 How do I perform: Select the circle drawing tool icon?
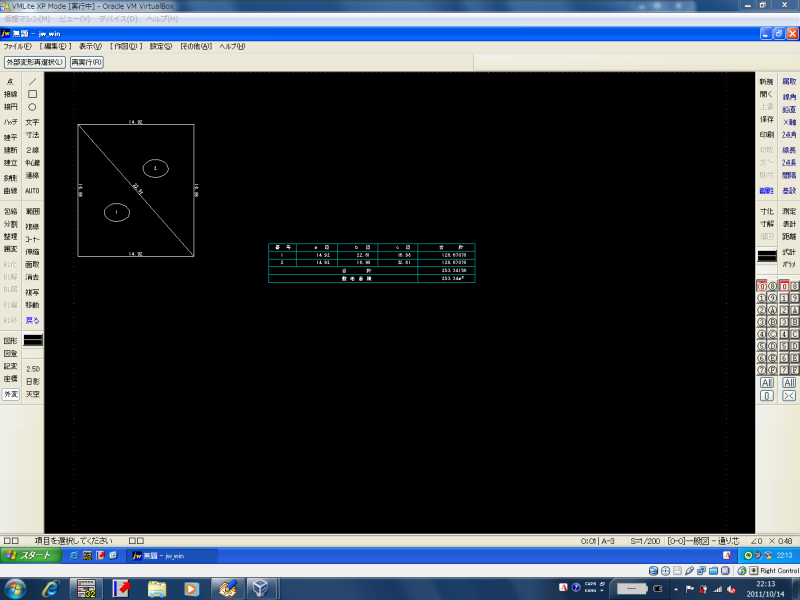pos(32,107)
